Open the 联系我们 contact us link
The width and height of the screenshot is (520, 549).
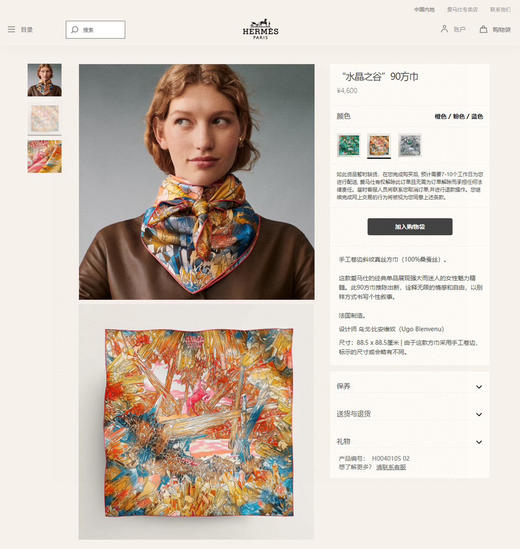coord(500,10)
